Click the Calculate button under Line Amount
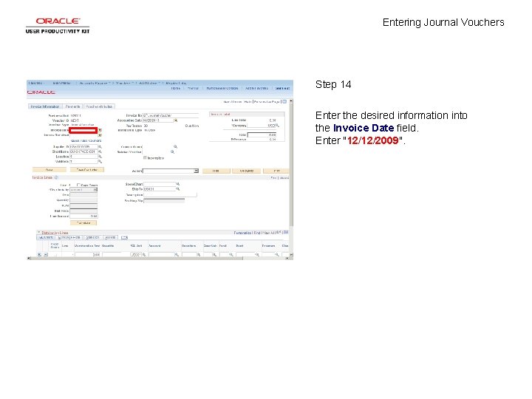Viewport: 532px width, 399px height. pyautogui.click(x=83, y=223)
